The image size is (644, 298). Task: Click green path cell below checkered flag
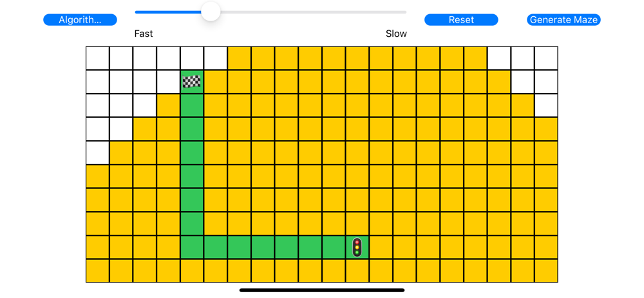pos(192,106)
